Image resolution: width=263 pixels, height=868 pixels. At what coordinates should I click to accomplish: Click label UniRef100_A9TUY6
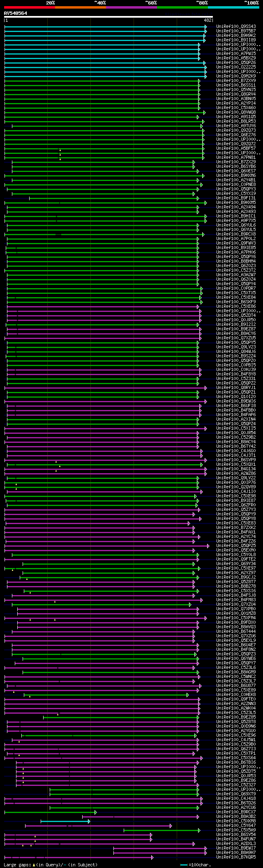(x=236, y=126)
